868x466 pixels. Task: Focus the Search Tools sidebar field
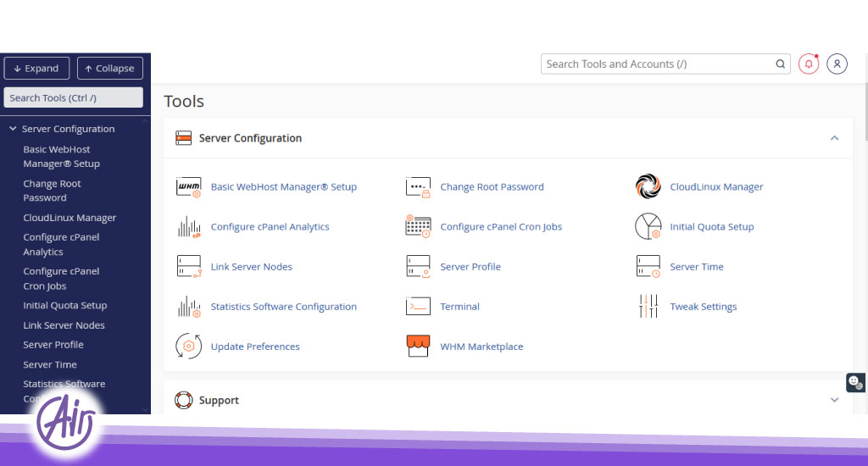point(73,98)
